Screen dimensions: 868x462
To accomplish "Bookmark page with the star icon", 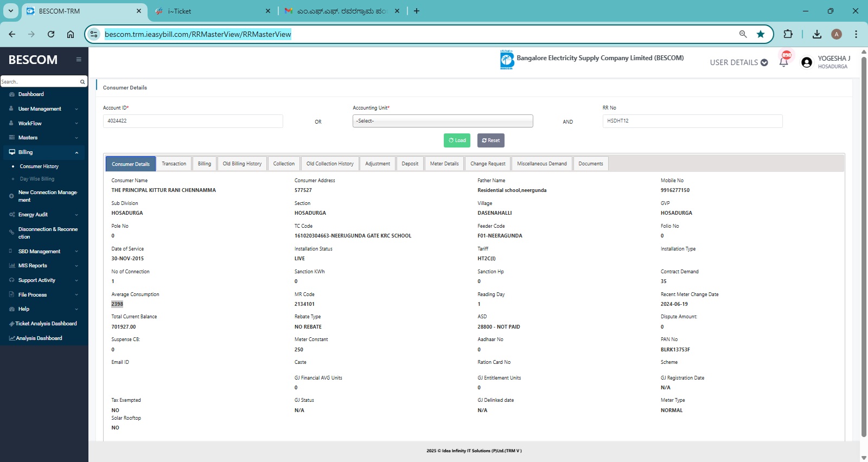I will click(761, 34).
